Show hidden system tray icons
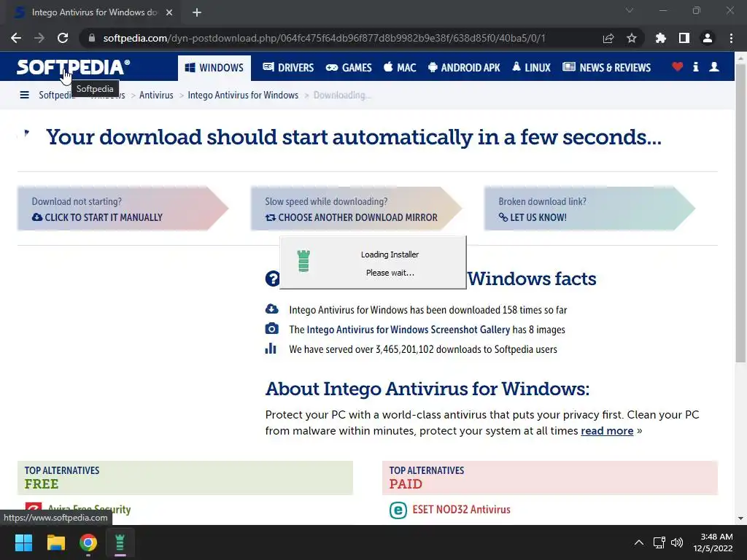 tap(639, 542)
